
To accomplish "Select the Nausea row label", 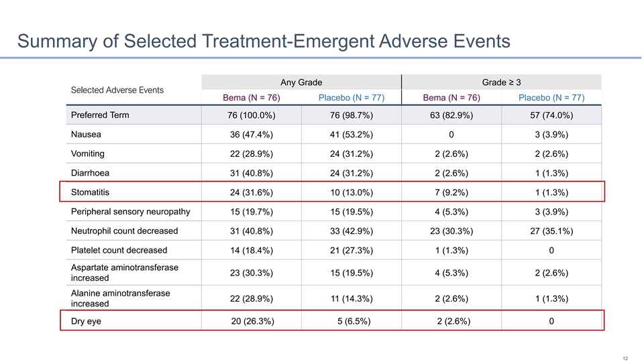I will point(86,134).
